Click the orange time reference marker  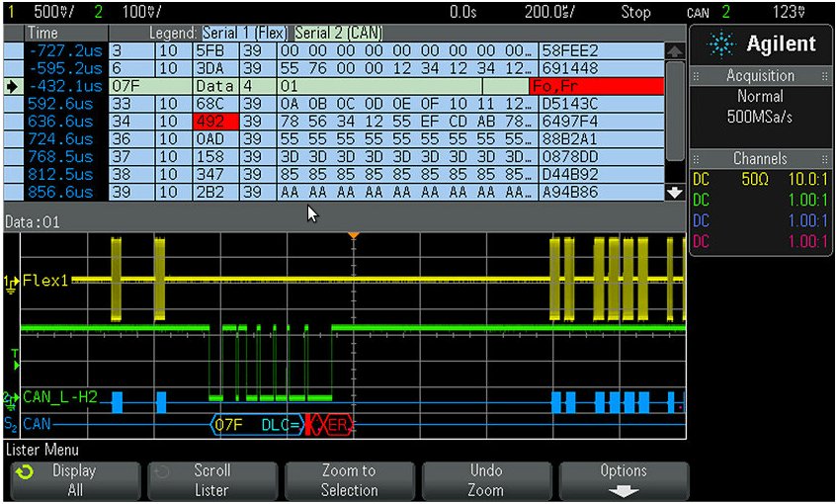click(353, 235)
